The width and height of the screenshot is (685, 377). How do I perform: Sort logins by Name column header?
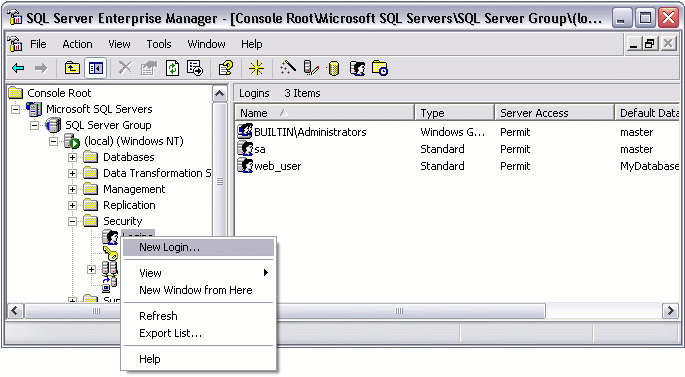324,113
